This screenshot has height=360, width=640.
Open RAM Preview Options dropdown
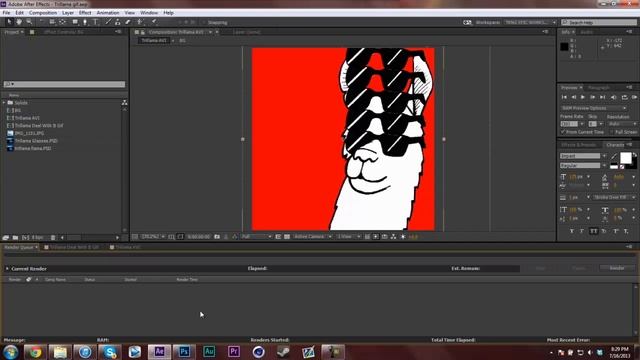[594, 108]
